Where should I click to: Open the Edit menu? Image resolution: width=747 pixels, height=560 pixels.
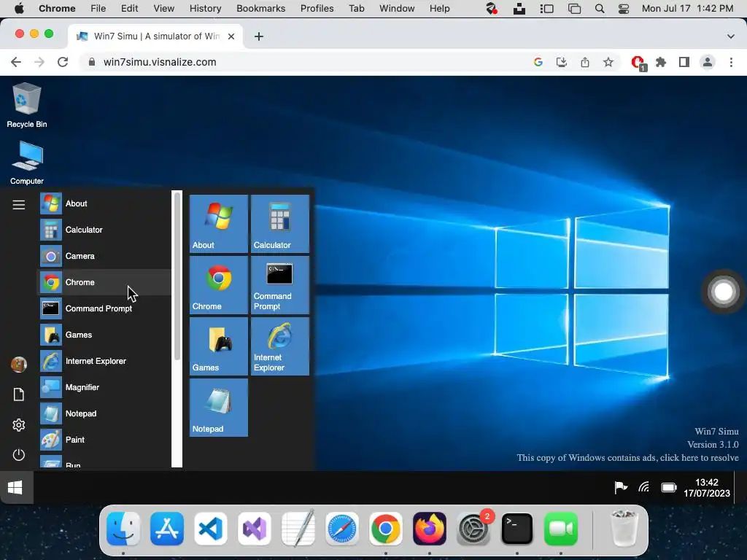click(129, 9)
